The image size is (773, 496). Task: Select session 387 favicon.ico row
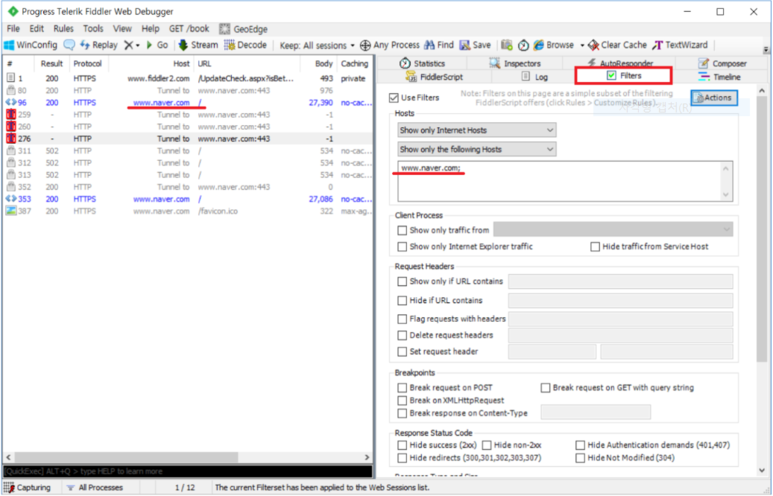[x=188, y=211]
